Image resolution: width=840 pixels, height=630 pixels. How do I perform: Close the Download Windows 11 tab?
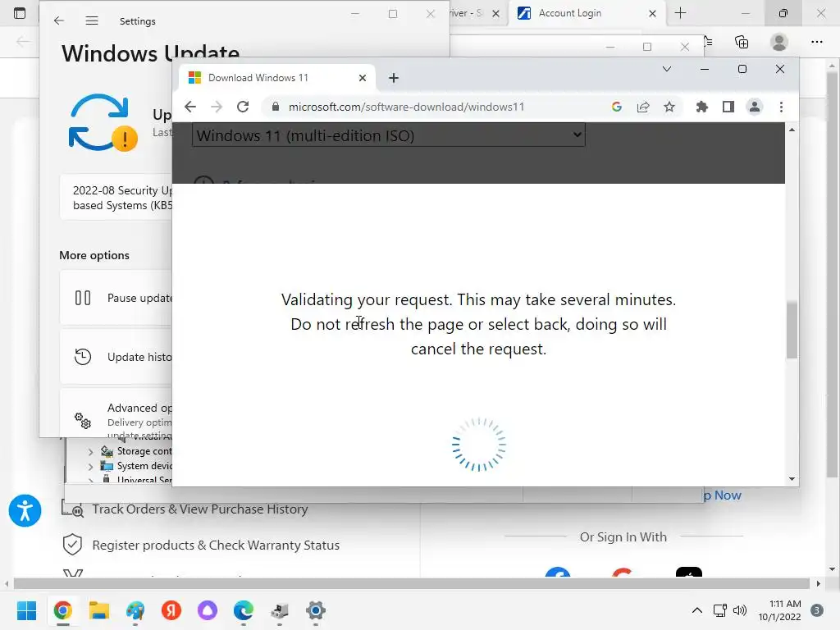[x=363, y=78]
